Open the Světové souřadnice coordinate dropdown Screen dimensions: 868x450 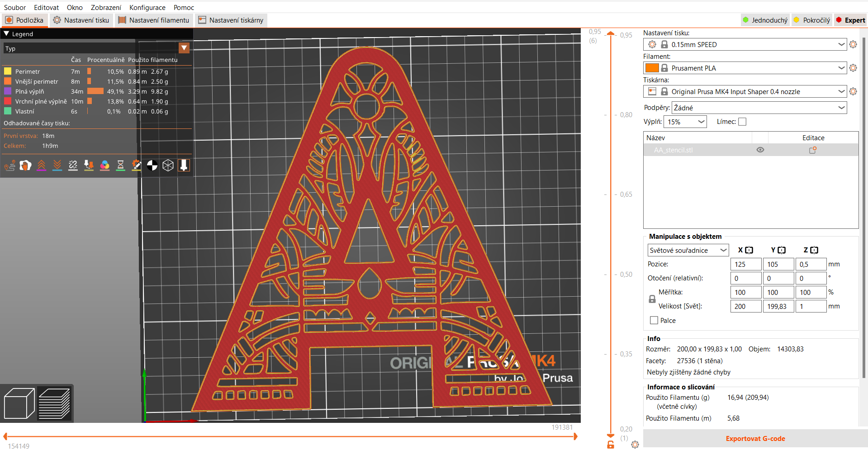(x=688, y=250)
